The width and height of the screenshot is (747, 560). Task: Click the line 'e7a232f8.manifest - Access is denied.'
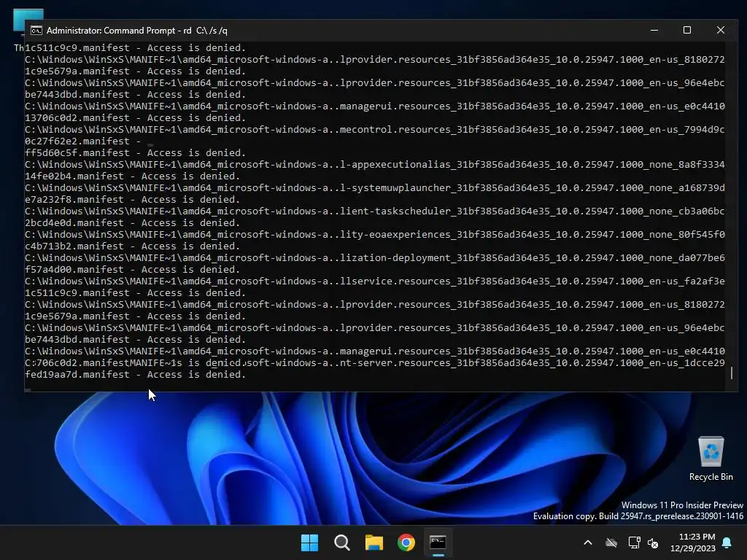click(x=133, y=200)
